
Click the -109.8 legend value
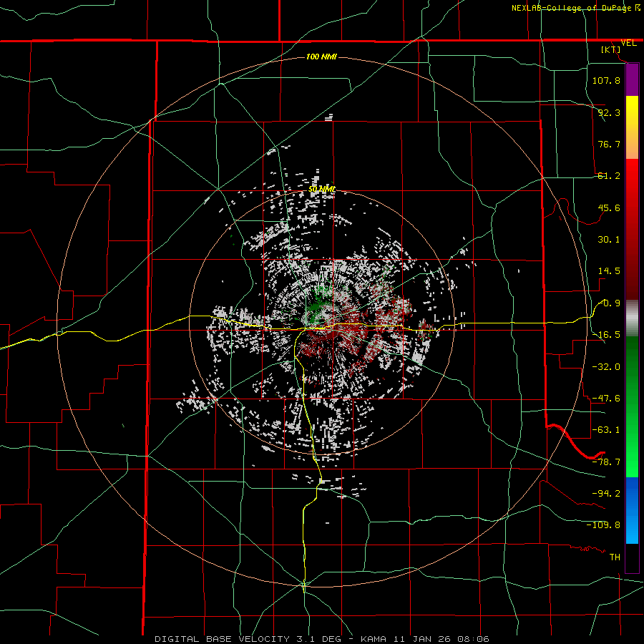tap(603, 525)
